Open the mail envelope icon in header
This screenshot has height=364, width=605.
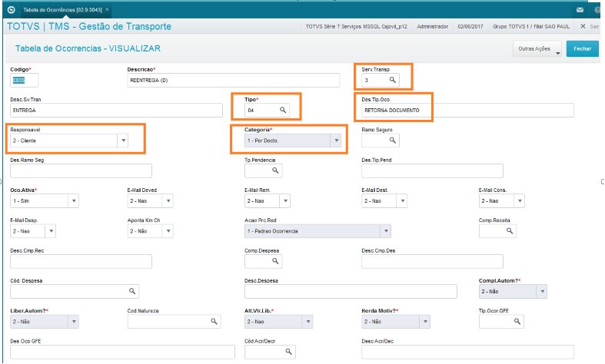click(x=580, y=10)
